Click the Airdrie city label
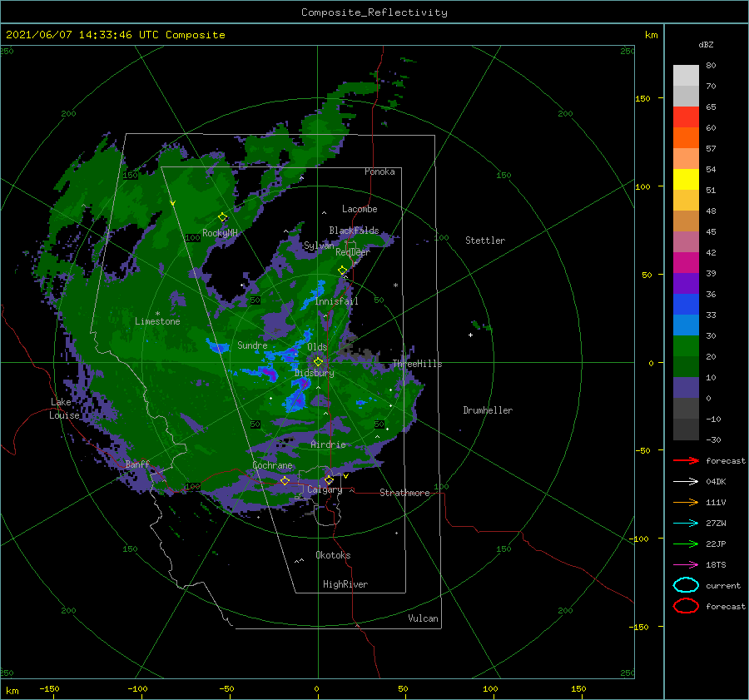The width and height of the screenshot is (749, 700). coord(328,444)
